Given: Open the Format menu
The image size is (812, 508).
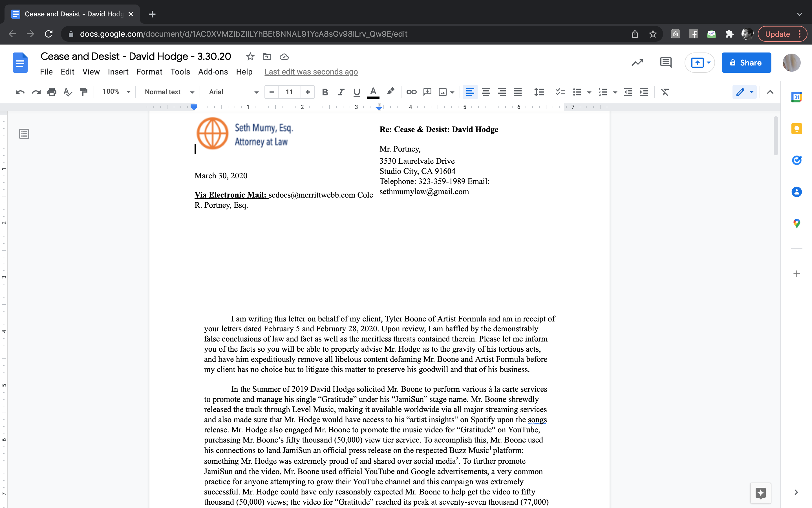Looking at the screenshot, I should [149, 72].
